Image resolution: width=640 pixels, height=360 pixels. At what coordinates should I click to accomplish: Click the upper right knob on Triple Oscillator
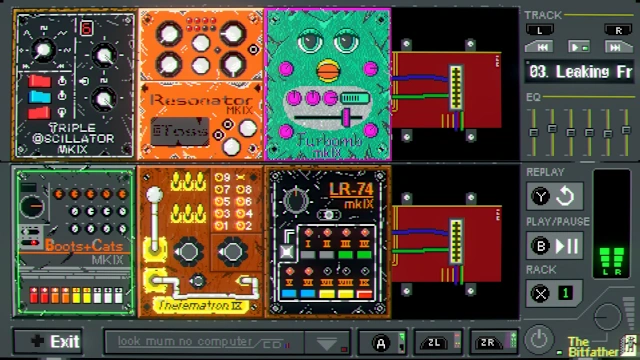pos(104,56)
